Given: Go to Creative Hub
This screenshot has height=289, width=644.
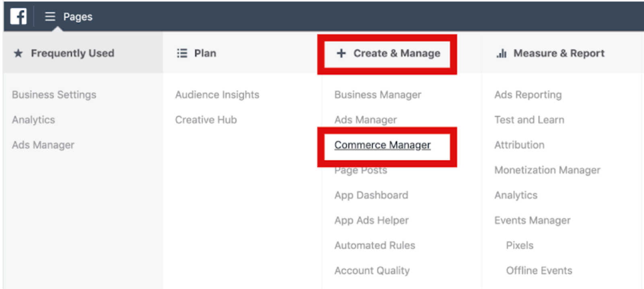Looking at the screenshot, I should (x=206, y=120).
